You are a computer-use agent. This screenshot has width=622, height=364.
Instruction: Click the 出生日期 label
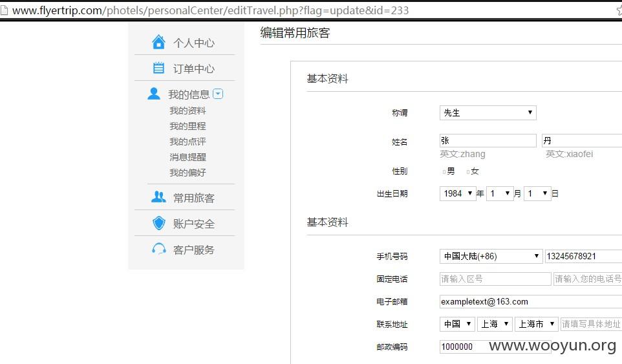[x=392, y=193]
